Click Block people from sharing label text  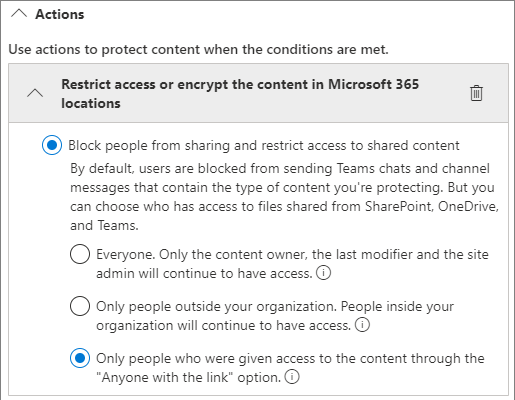tap(264, 146)
